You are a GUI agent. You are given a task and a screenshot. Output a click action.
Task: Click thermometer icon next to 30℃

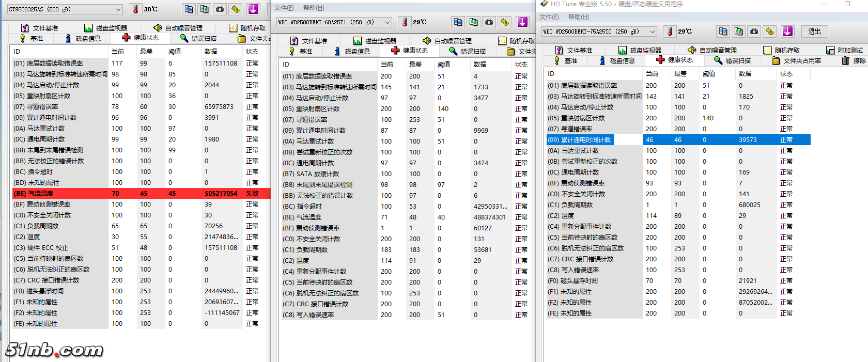tap(136, 9)
